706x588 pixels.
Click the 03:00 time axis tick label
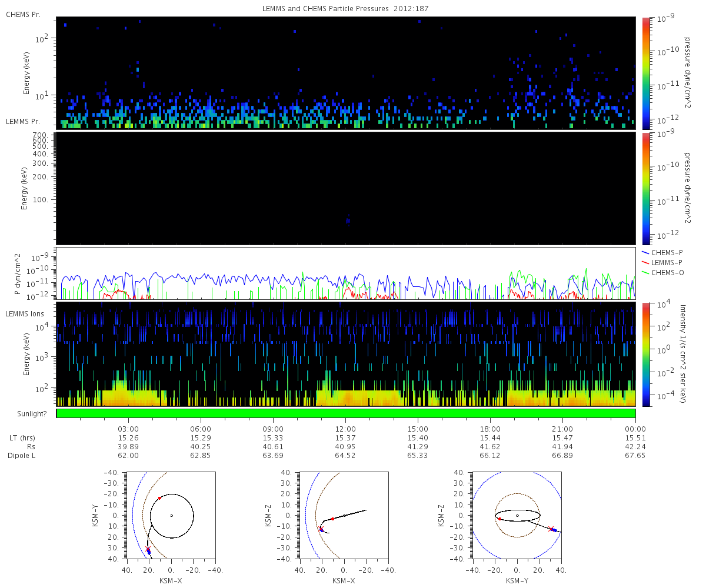128,429
